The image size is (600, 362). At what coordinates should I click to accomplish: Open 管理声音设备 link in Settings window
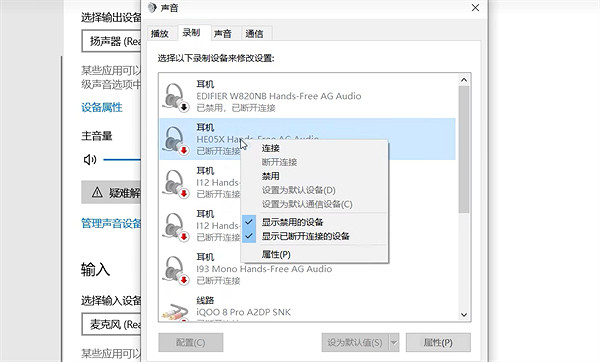pyautogui.click(x=111, y=223)
